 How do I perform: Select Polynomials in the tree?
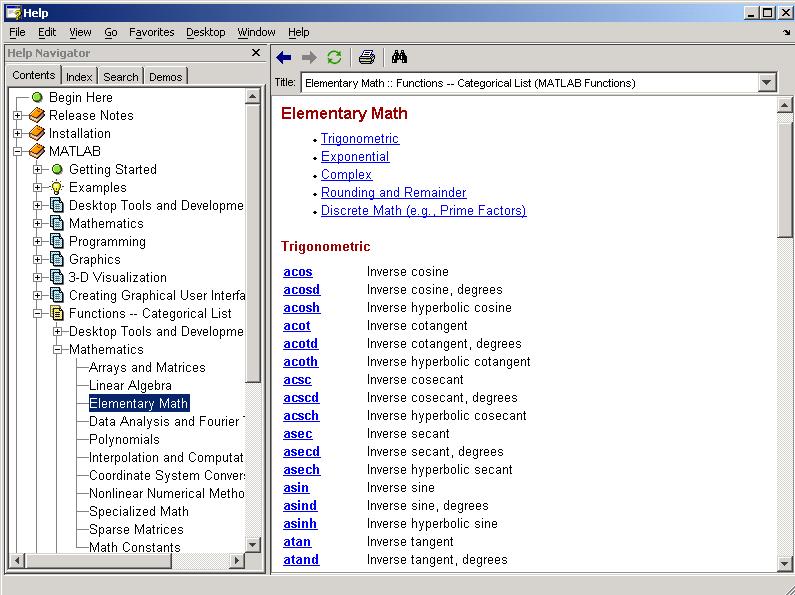click(x=124, y=439)
